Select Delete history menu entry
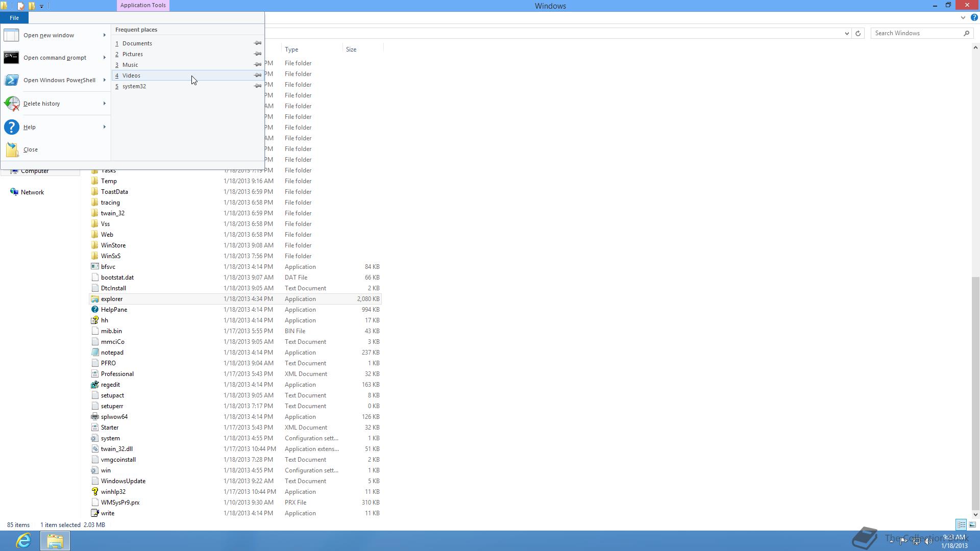The image size is (980, 551). pos(56,104)
